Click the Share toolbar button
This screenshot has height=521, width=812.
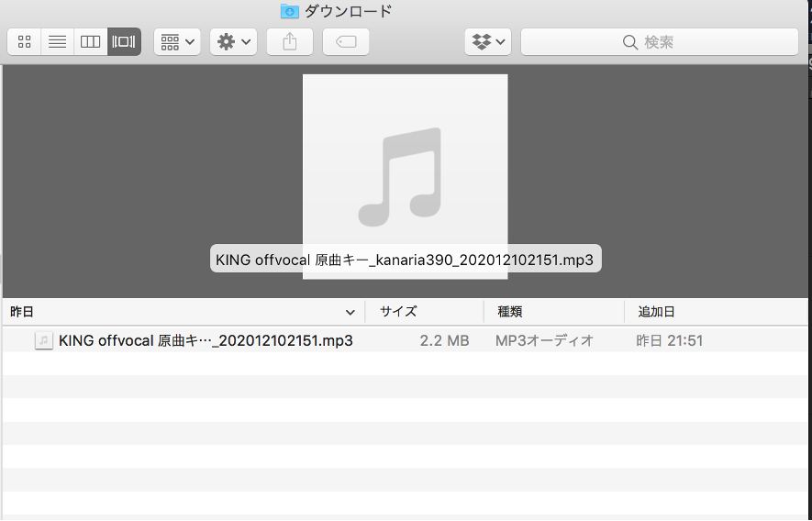[290, 41]
